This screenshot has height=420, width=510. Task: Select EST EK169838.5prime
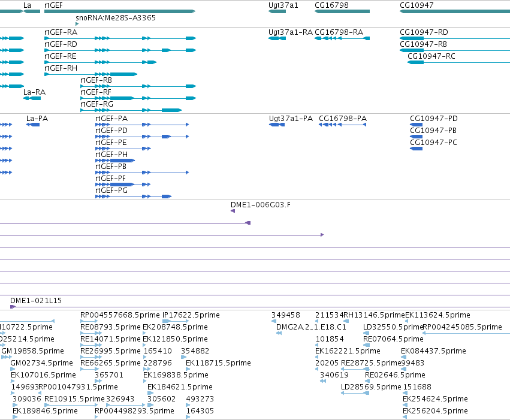tap(145, 381)
